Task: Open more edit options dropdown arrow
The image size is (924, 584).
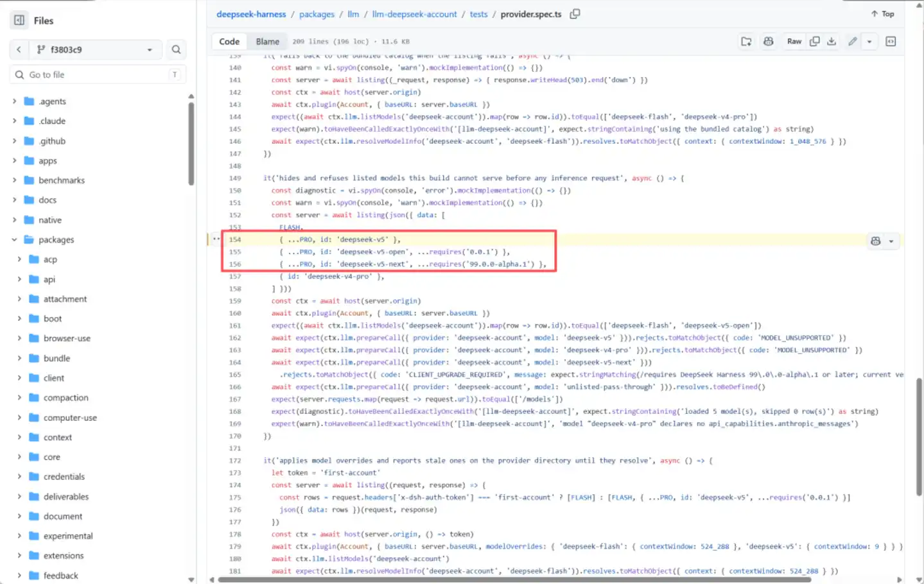Action: point(869,42)
